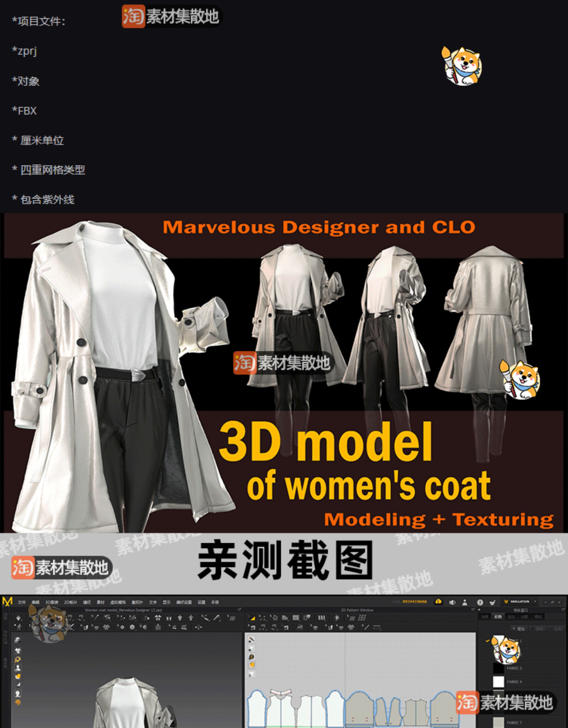Viewport: 568px width, 728px height.
Task: Open the yellow cloud icon in top bar
Action: 438,601
